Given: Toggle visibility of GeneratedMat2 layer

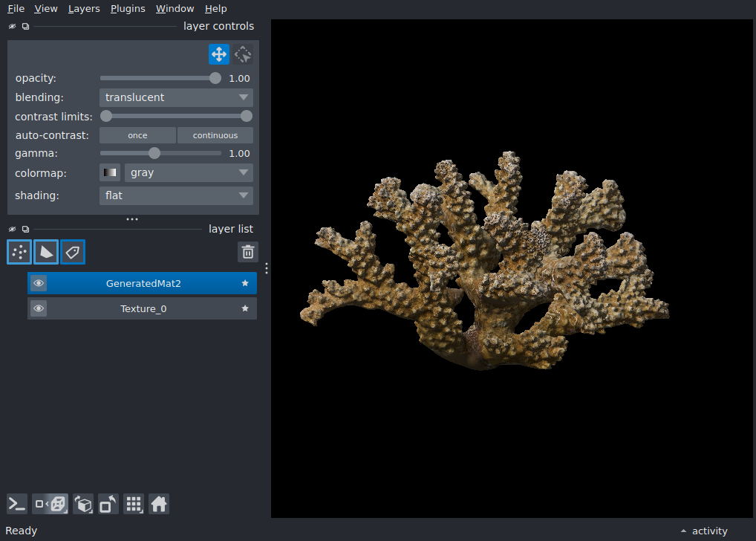Looking at the screenshot, I should pos(39,283).
